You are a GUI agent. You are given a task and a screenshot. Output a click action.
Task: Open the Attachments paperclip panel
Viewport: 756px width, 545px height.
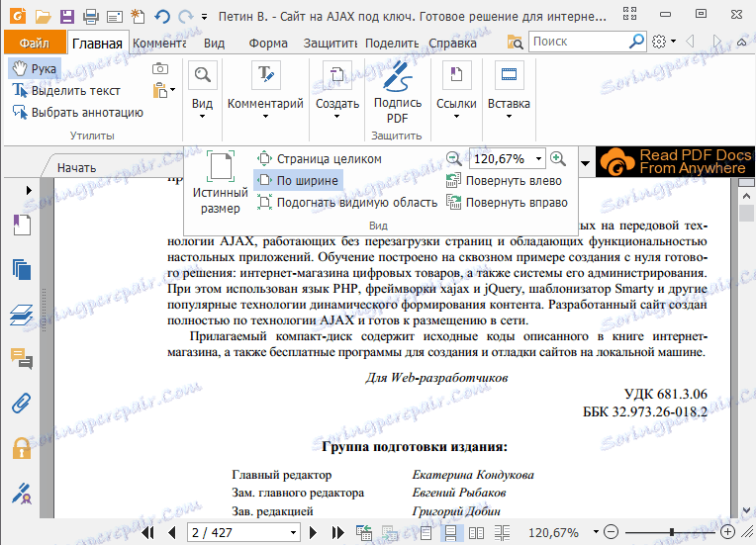pyautogui.click(x=22, y=404)
